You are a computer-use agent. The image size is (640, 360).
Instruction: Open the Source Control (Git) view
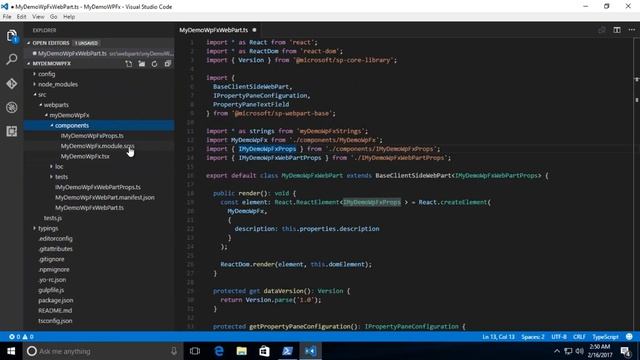[x=12, y=83]
